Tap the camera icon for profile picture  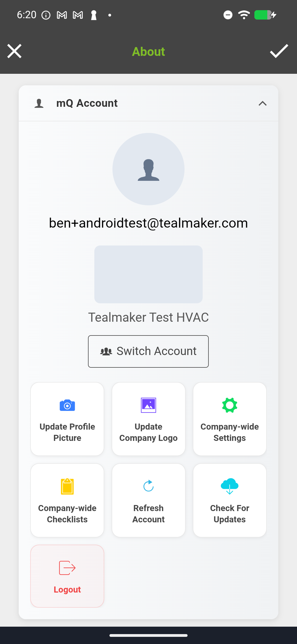(x=67, y=405)
